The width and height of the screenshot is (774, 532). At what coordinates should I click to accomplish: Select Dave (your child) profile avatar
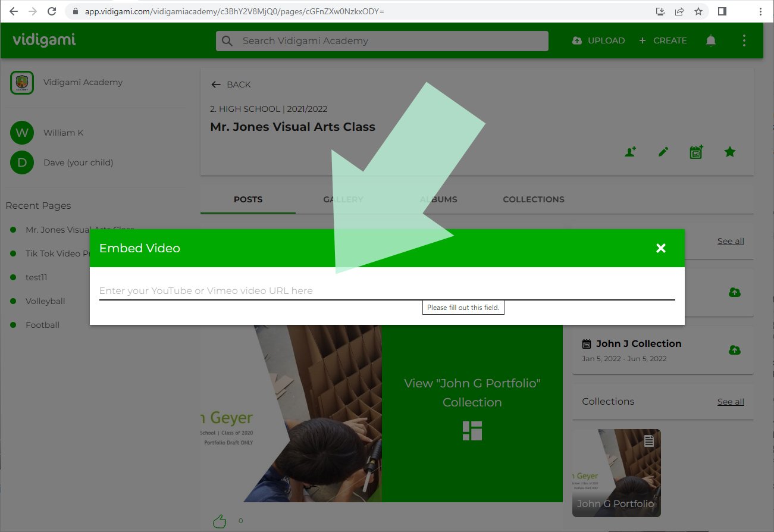pos(21,162)
